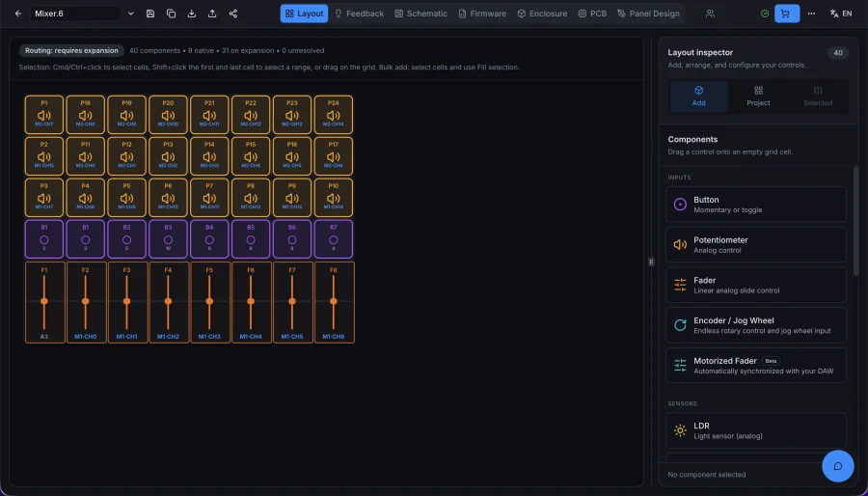Viewport: 868px width, 496px height.
Task: Click fader F8 slider labeled M1-CH6
Action: tap(334, 302)
